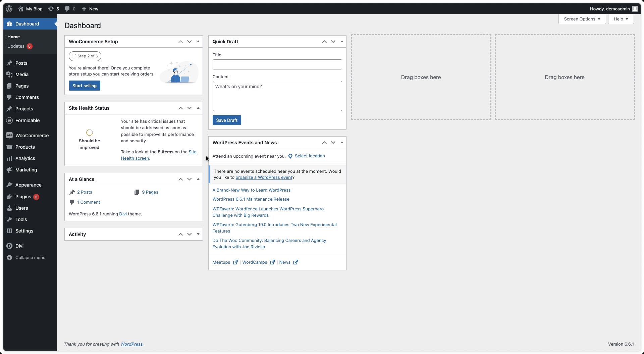
Task: Open the WooCommerce menu label
Action: pyautogui.click(x=32, y=136)
